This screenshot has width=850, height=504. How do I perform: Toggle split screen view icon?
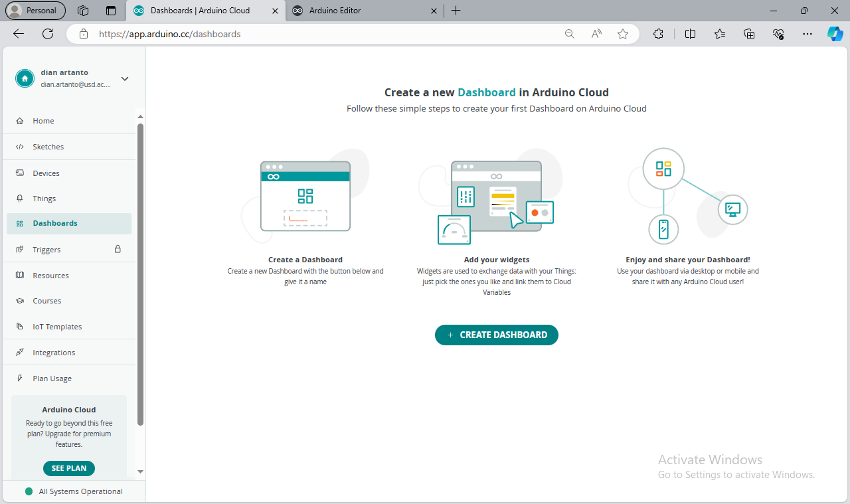click(x=690, y=34)
